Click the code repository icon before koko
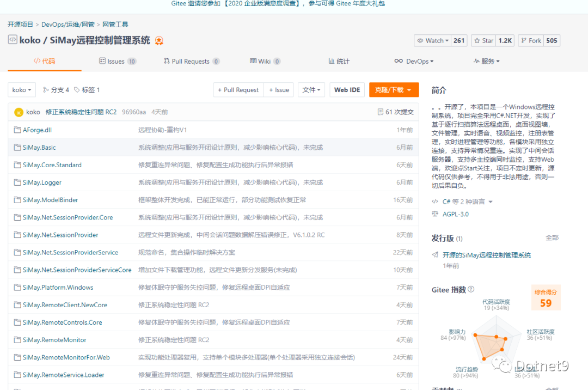This screenshot has width=588, height=390. [x=13, y=40]
